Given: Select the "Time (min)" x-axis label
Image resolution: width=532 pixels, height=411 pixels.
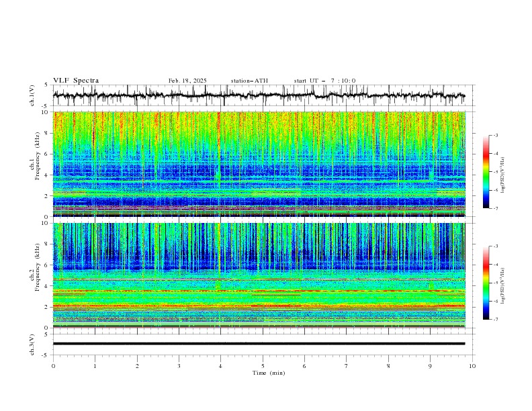Looking at the screenshot, I should point(269,373).
